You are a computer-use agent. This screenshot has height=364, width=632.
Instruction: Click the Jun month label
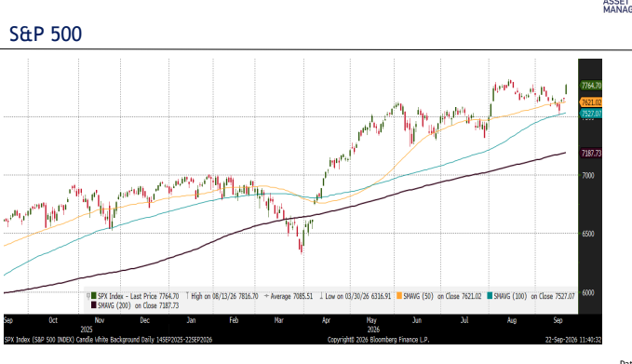pyautogui.click(x=417, y=320)
